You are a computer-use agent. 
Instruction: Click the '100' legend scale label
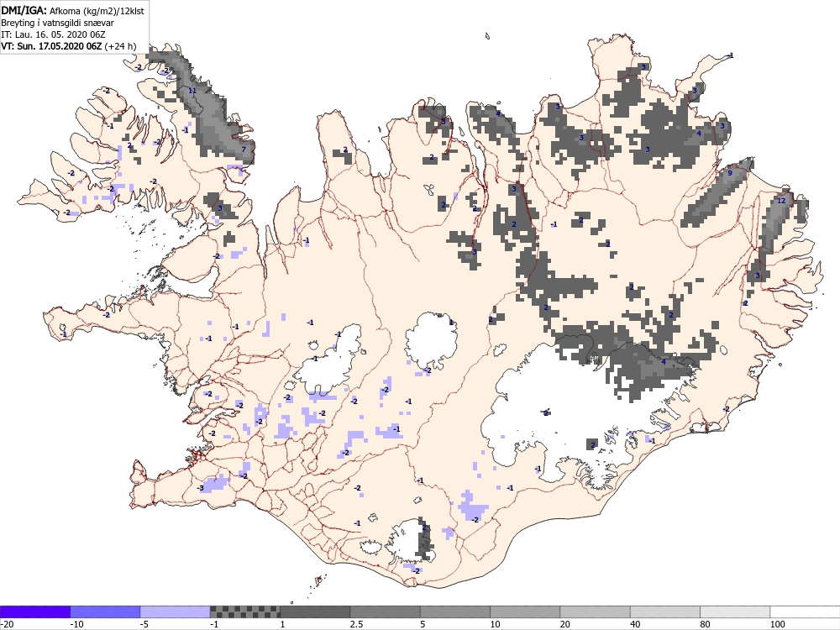(x=778, y=624)
